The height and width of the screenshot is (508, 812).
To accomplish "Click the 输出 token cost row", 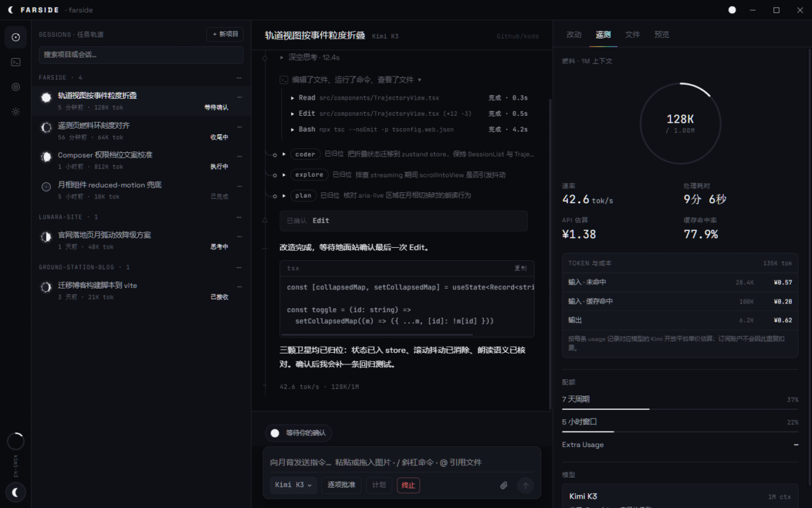I will 680,320.
